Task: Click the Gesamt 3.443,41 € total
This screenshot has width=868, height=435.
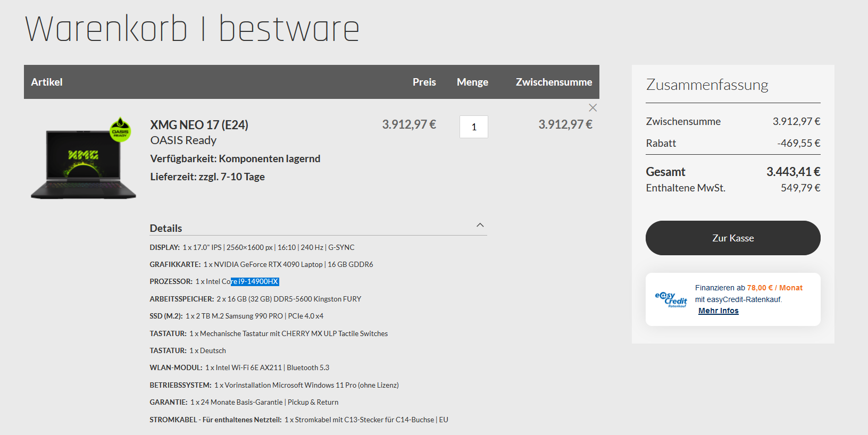Action: tap(793, 172)
